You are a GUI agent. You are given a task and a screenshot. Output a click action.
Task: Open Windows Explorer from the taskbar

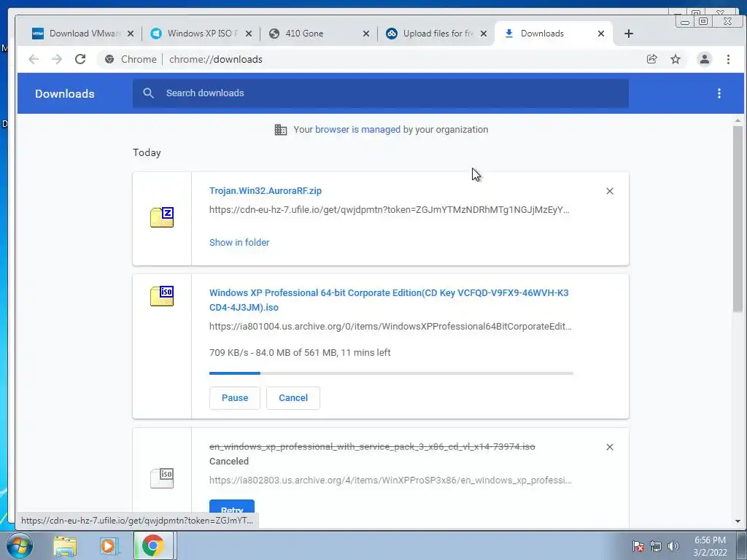[65, 546]
